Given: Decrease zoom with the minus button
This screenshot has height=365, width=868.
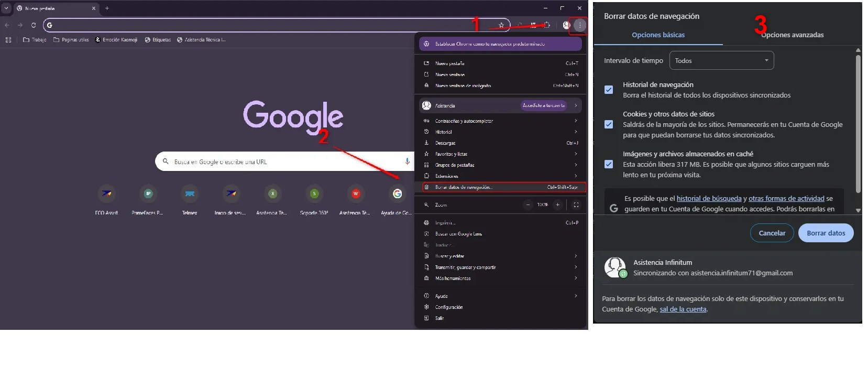Looking at the screenshot, I should [528, 205].
